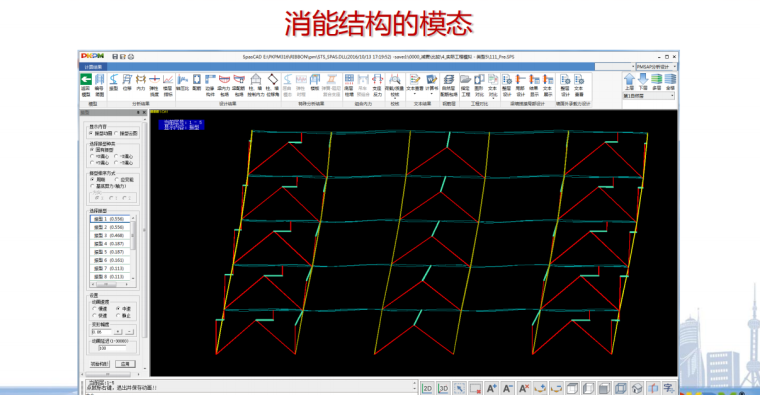The width and height of the screenshot is (760, 395).
Task: Switch to 3D view in bottom toolbar
Action: [443, 388]
